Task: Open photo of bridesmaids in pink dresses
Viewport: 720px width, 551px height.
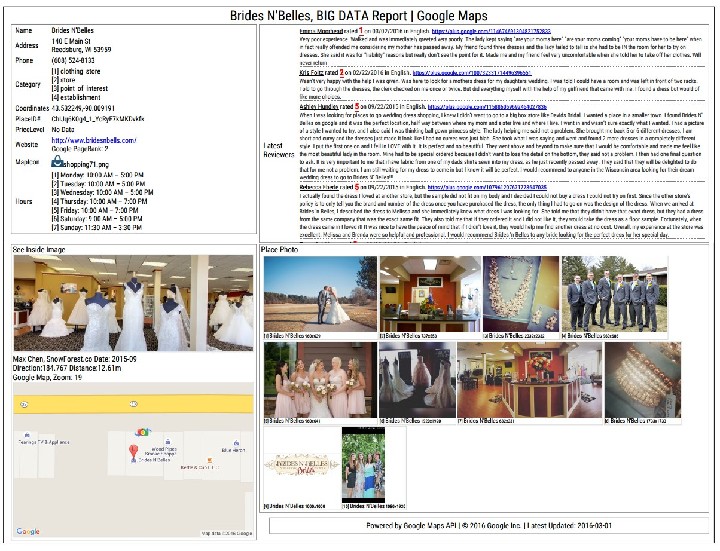Action: pyautogui.click(x=320, y=380)
